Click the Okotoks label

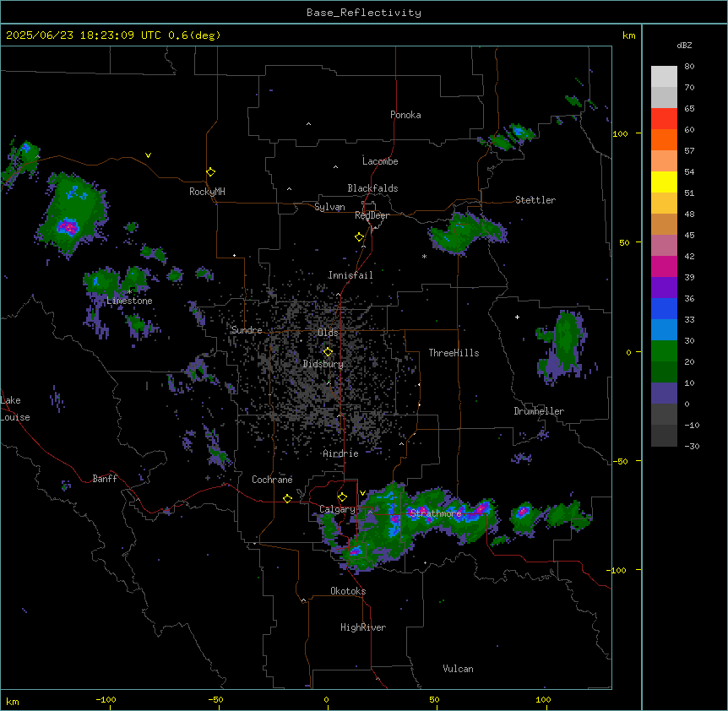348,591
